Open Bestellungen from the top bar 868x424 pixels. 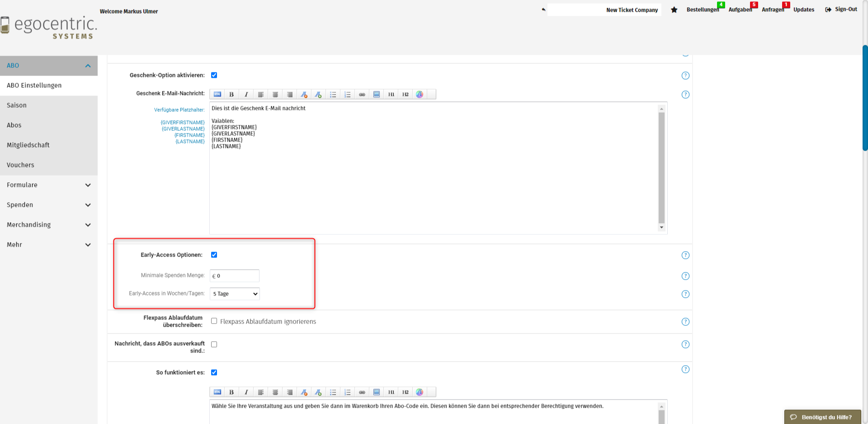702,10
